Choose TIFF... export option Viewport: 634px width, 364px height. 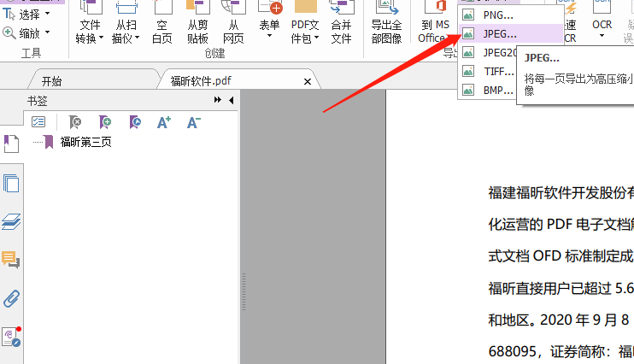click(488, 72)
